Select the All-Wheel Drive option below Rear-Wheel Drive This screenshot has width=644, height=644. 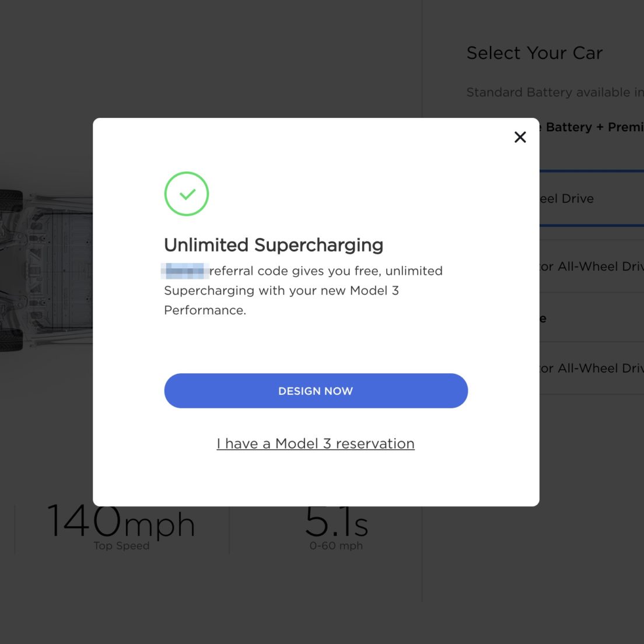pyautogui.click(x=592, y=266)
